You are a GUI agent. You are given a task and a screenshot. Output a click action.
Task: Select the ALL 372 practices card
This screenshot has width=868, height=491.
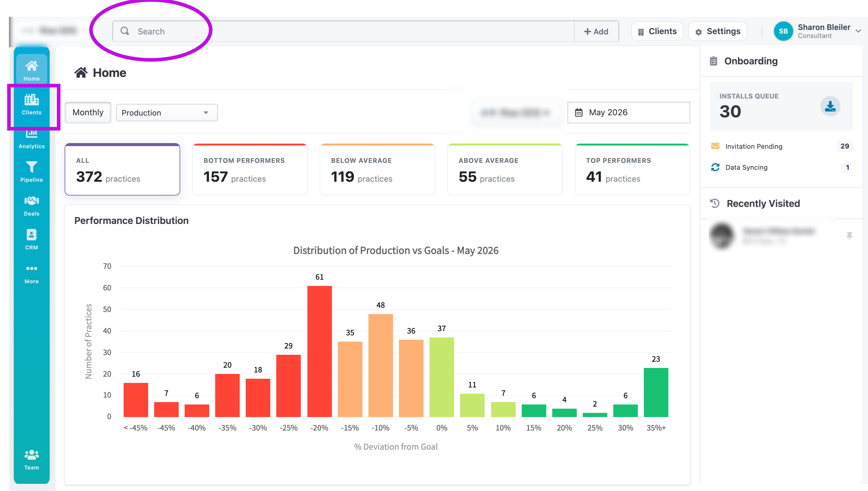click(x=122, y=169)
